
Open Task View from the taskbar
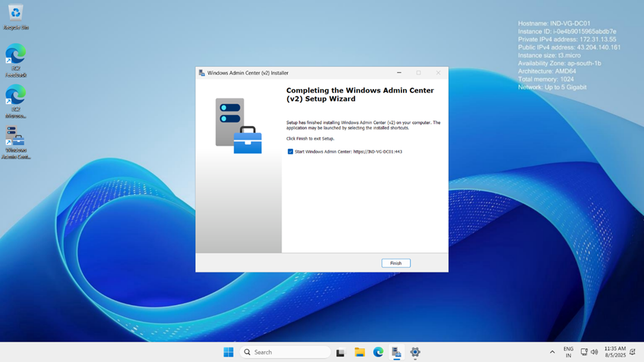pyautogui.click(x=340, y=352)
